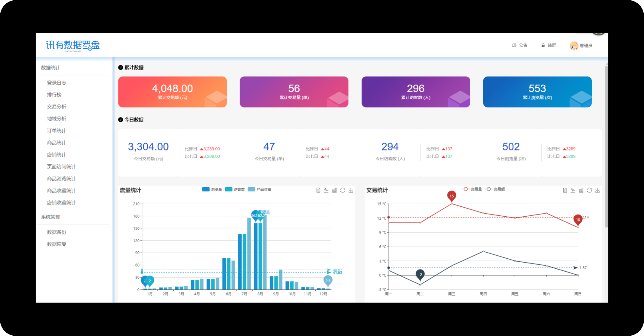
Task: Download 交易统计 chart as image icon
Action: (597, 190)
